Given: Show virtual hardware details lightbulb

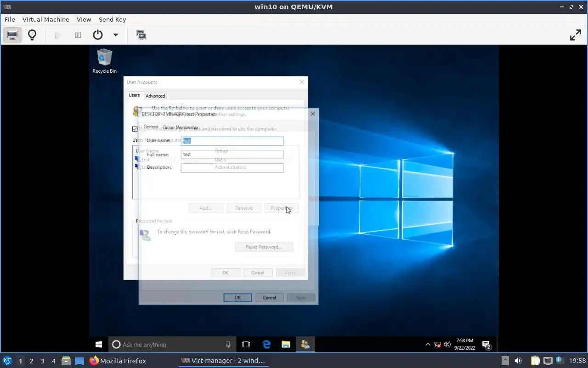Looking at the screenshot, I should pyautogui.click(x=32, y=35).
